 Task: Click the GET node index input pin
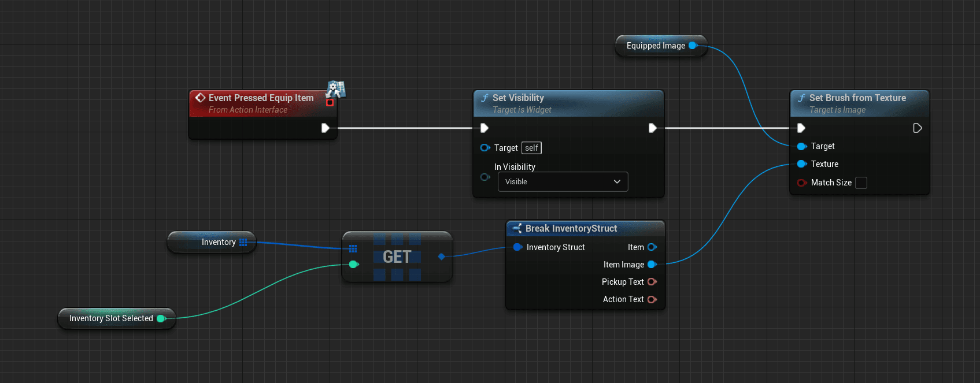pos(354,265)
